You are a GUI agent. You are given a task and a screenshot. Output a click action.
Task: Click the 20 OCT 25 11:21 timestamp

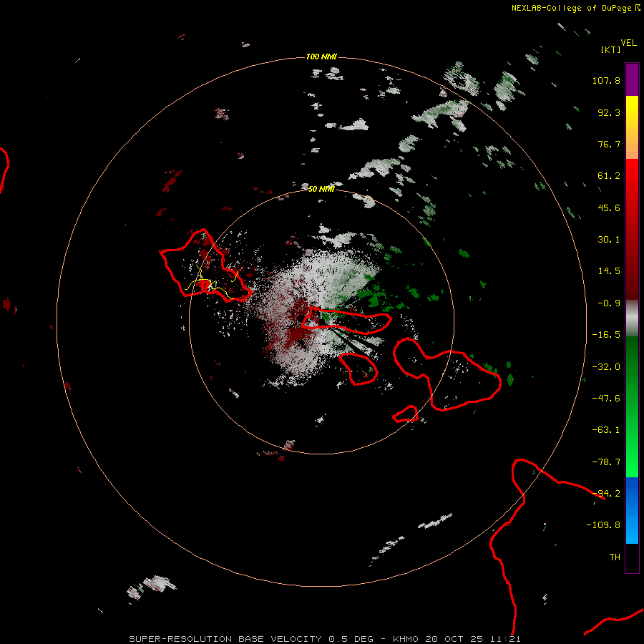click(x=473, y=639)
